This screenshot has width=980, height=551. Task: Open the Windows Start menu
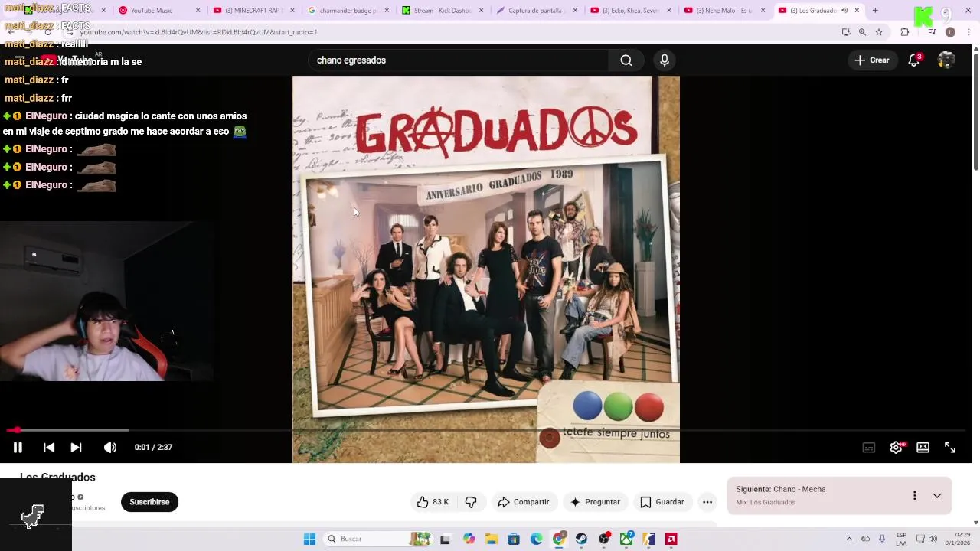click(309, 539)
